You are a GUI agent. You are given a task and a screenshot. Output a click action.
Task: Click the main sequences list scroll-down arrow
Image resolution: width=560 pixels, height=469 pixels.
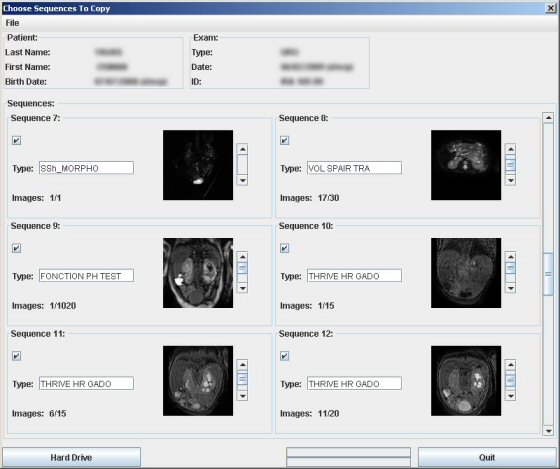(548, 431)
